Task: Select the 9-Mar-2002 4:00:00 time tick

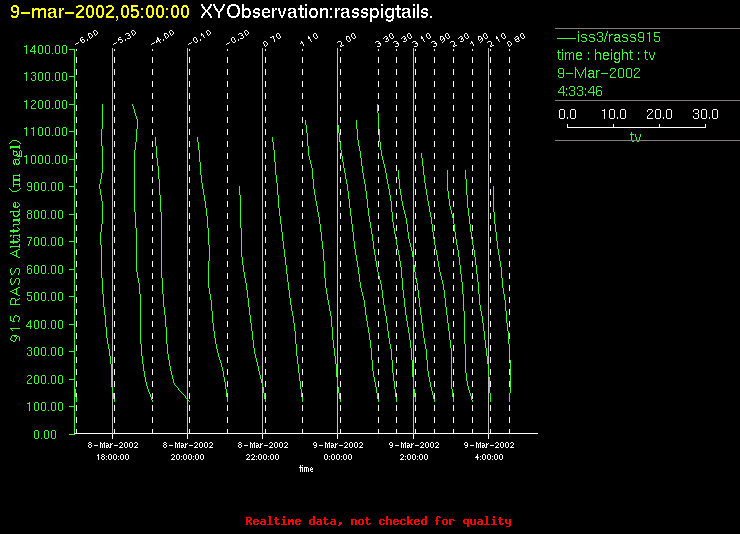Action: 489,450
